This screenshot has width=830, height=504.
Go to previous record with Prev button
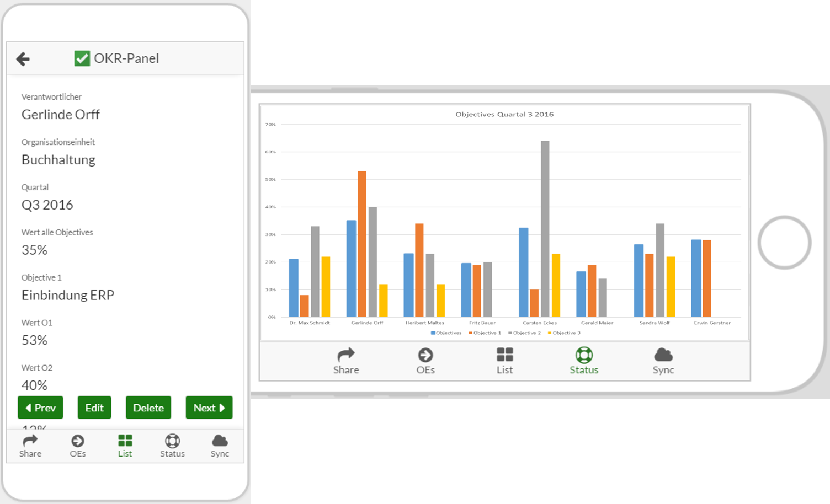coord(40,408)
